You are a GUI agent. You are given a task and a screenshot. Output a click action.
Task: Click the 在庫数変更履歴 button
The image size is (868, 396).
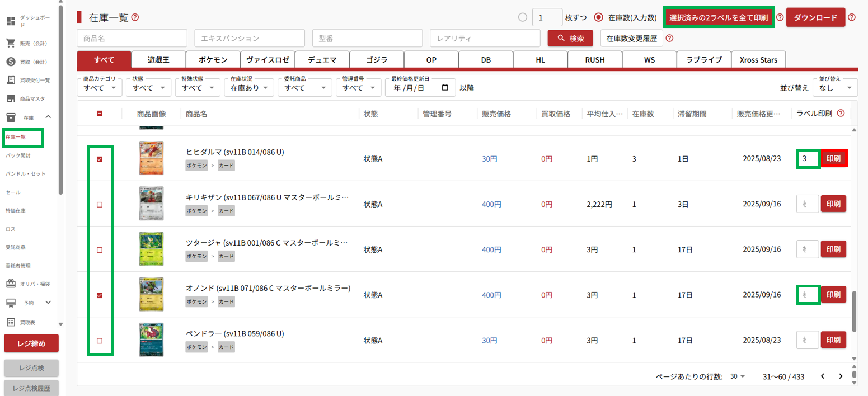(x=631, y=38)
